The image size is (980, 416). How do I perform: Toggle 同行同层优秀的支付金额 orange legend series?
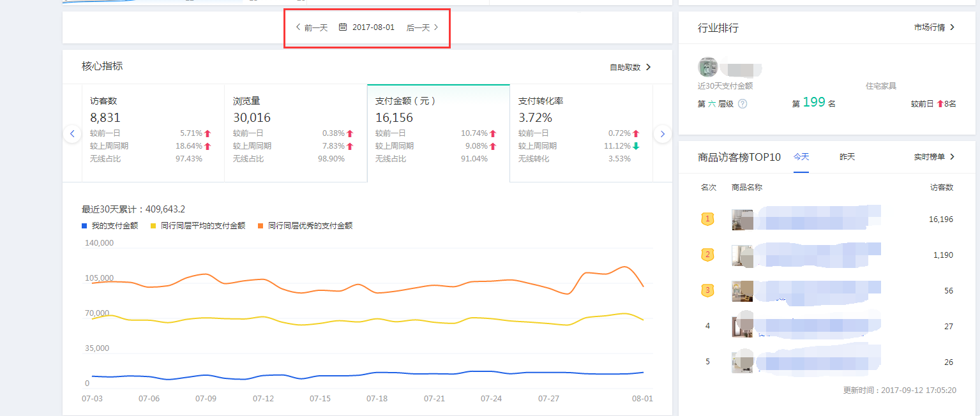click(305, 226)
